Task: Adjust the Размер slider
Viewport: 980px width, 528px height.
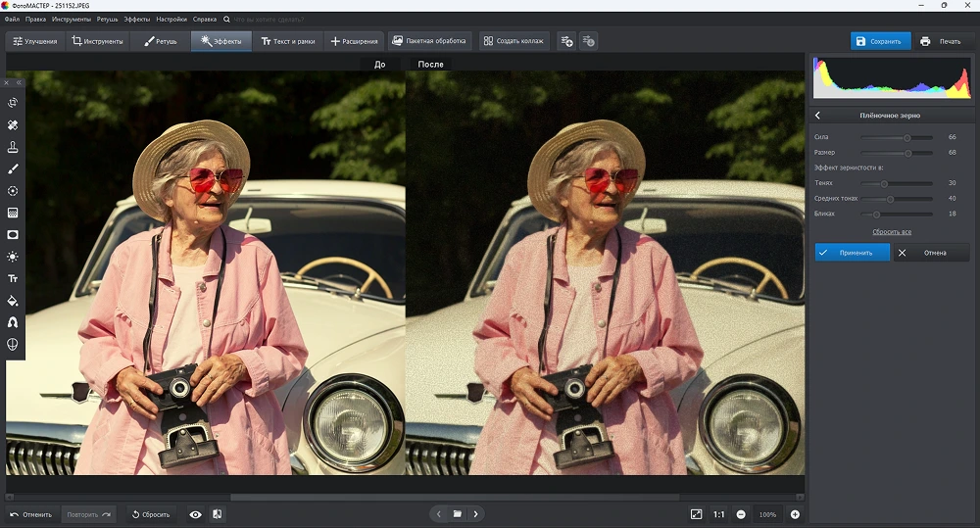Action: pos(897,153)
